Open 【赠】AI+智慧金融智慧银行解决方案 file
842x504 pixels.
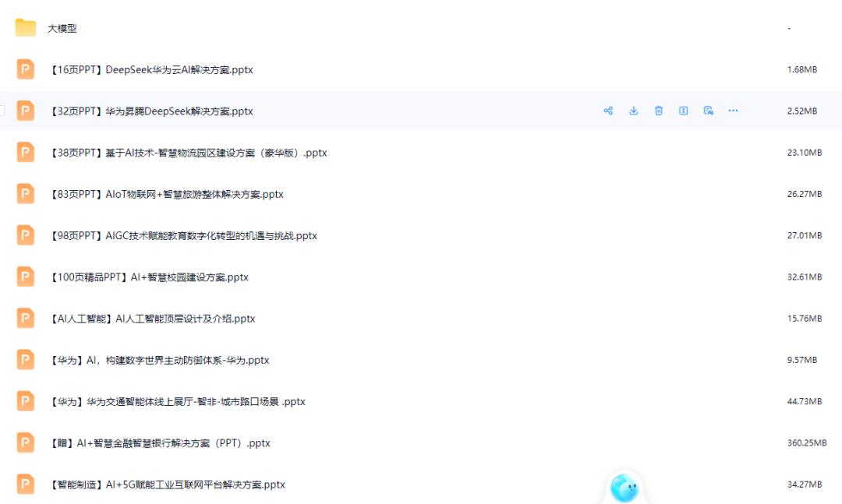[x=160, y=443]
